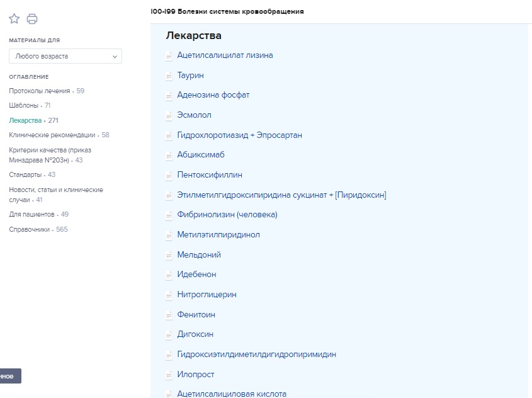Click document icon beside Дигоксин
Image resolution: width=532 pixels, height=398 pixels.
coord(169,334)
